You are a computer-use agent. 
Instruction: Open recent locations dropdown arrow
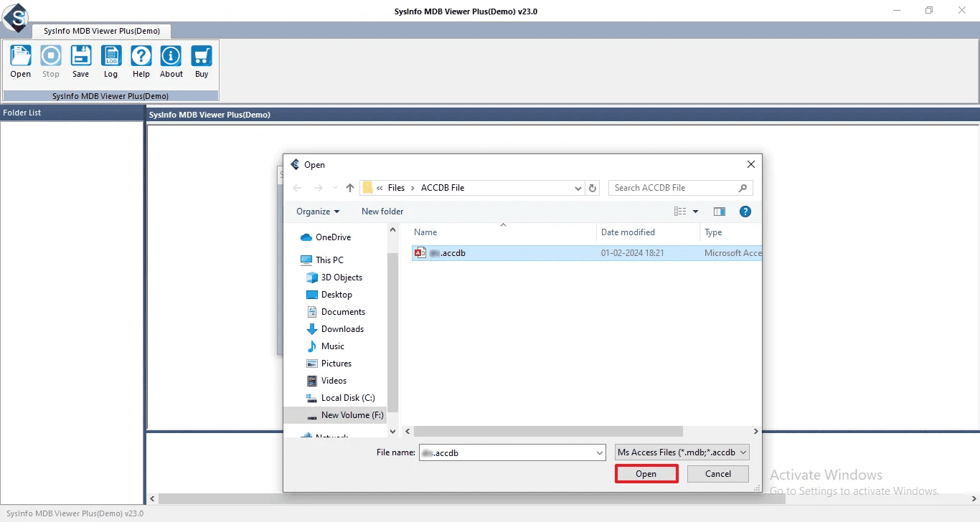click(335, 188)
